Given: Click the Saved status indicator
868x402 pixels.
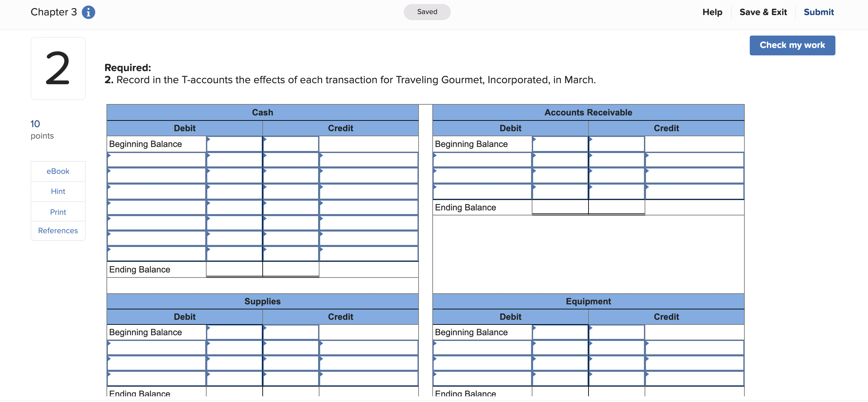Looking at the screenshot, I should [427, 12].
